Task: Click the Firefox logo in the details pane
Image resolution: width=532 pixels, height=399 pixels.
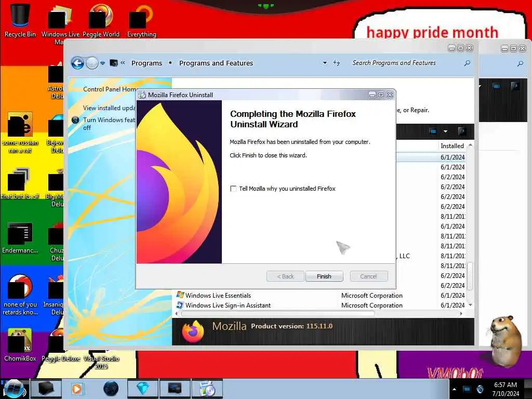Action: pyautogui.click(x=192, y=331)
